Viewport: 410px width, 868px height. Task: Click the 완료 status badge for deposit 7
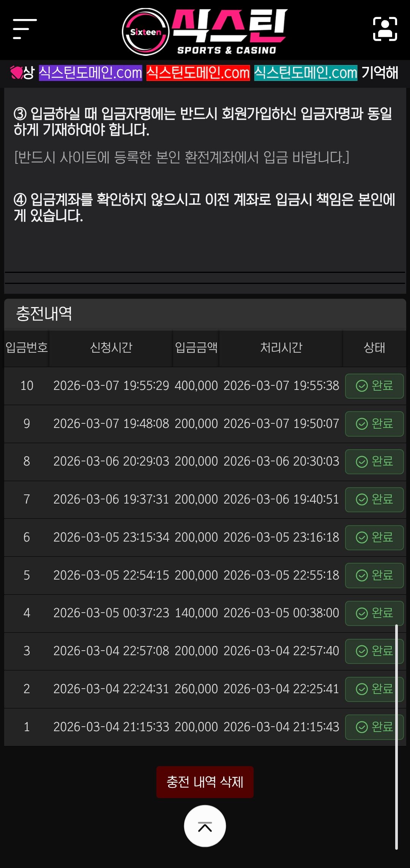point(374,499)
